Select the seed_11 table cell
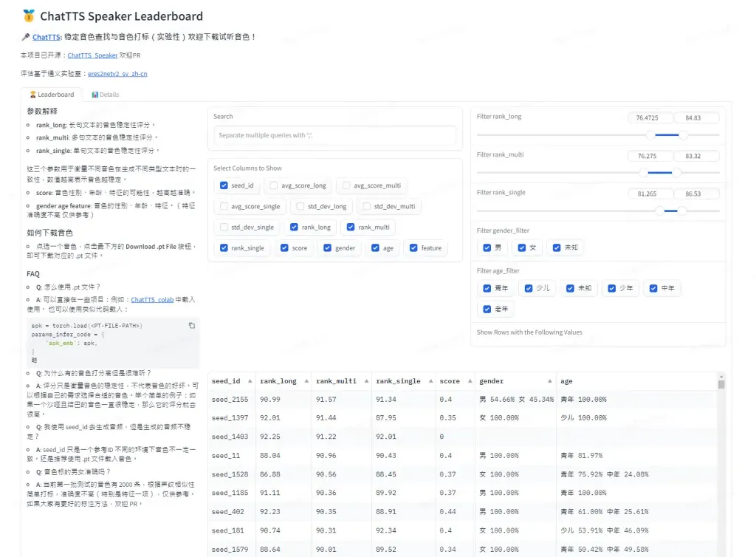 (231, 455)
